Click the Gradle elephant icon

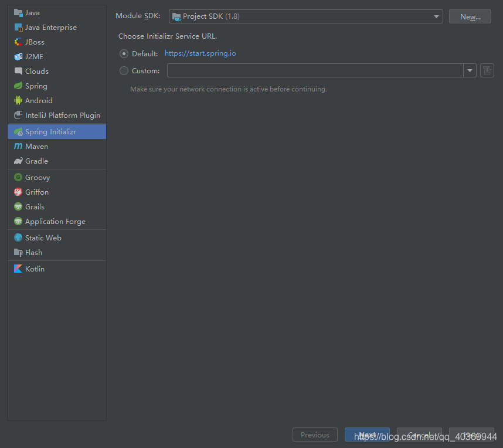18,161
